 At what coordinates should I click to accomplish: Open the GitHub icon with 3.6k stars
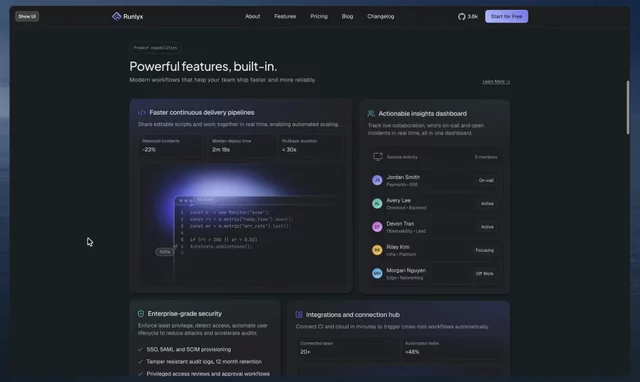point(462,17)
